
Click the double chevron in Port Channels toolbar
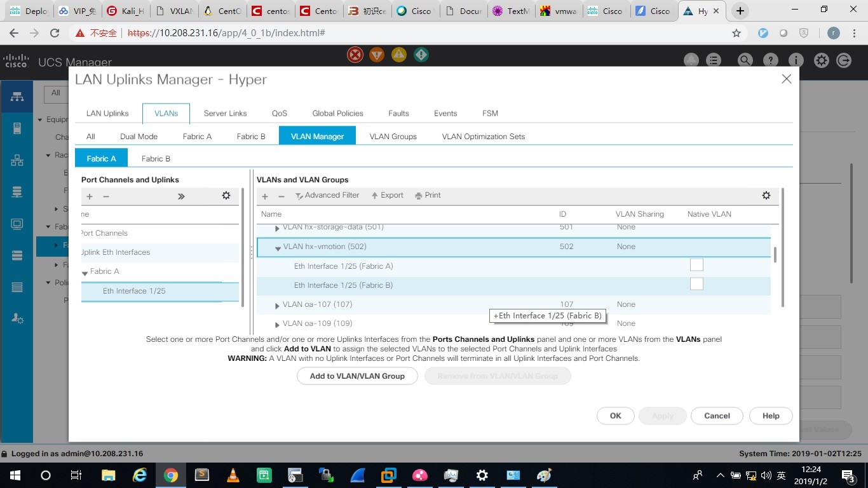click(x=181, y=196)
